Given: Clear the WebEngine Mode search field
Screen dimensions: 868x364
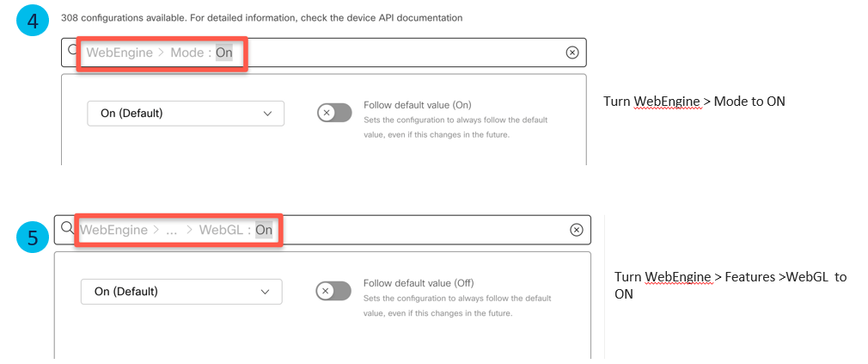Looking at the screenshot, I should click(572, 52).
